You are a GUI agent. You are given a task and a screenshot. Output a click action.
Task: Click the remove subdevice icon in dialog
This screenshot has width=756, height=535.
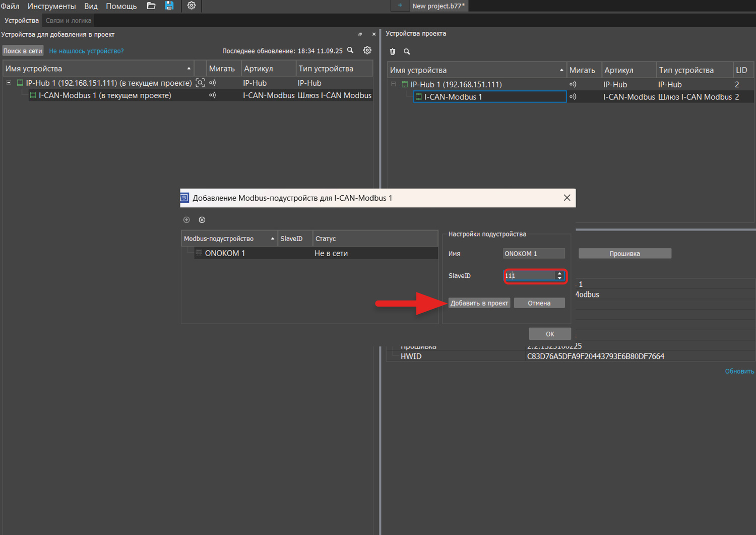coord(202,220)
